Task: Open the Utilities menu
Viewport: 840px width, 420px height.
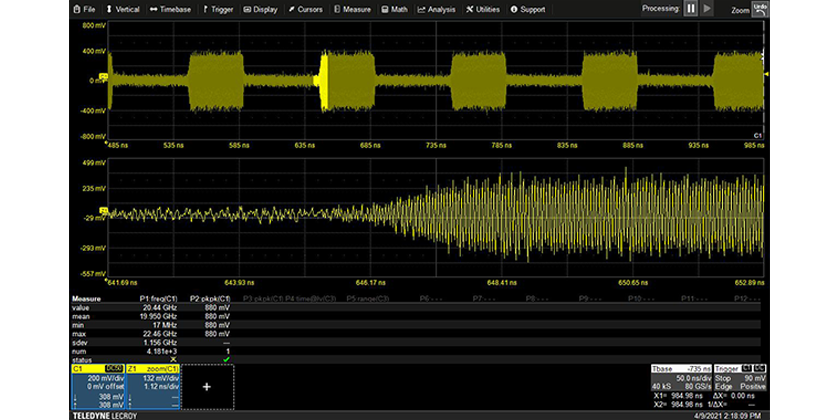Action: pos(484,9)
